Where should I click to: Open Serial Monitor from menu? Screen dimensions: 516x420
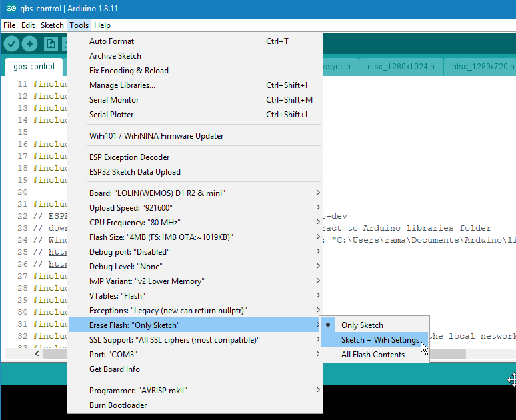pos(195,100)
